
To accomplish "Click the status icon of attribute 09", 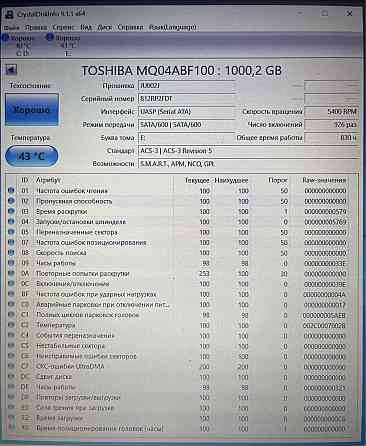I will click(x=11, y=263).
